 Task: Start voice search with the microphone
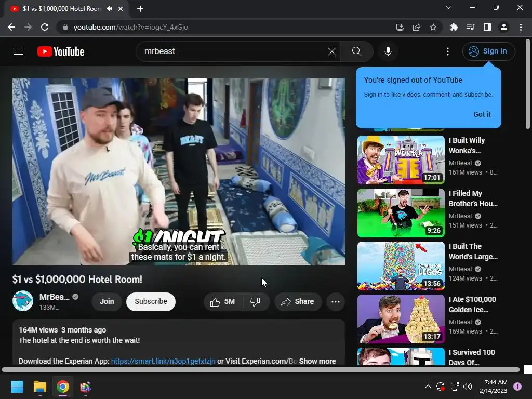tap(388, 51)
